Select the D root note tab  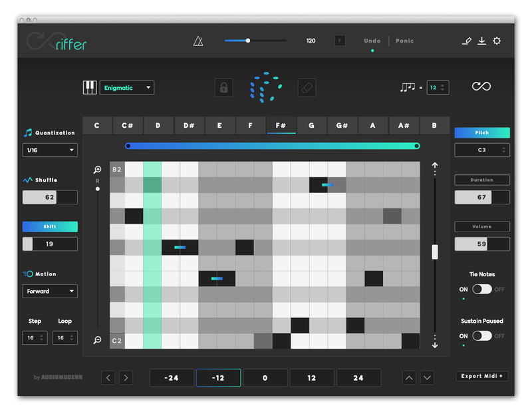158,125
